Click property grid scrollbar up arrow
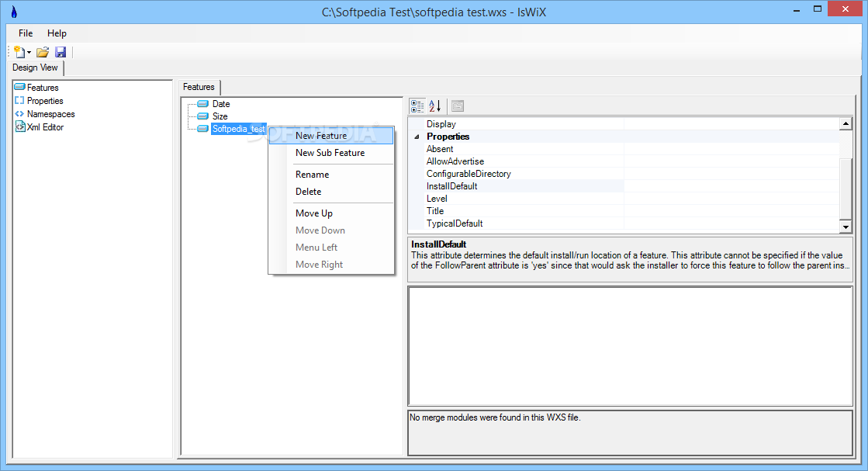 click(846, 124)
